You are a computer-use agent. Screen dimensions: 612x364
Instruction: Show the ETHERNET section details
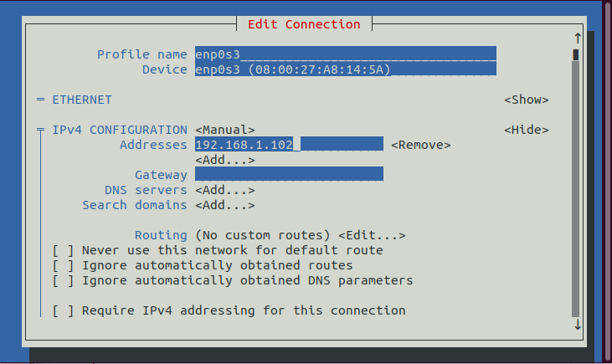[x=526, y=100]
